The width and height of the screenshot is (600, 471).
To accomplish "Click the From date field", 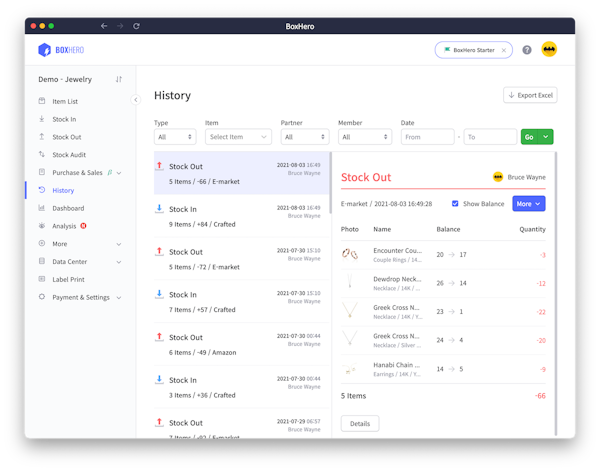I will [x=427, y=137].
